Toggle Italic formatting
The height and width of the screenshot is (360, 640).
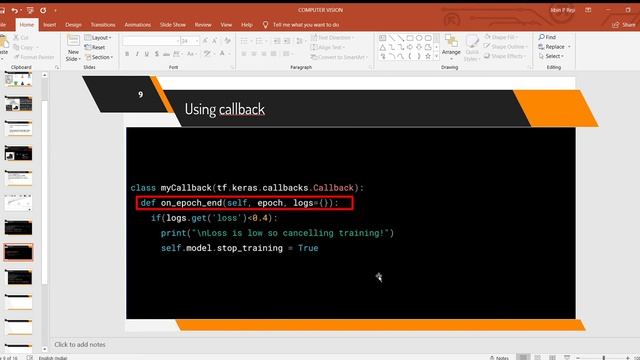coord(137,54)
